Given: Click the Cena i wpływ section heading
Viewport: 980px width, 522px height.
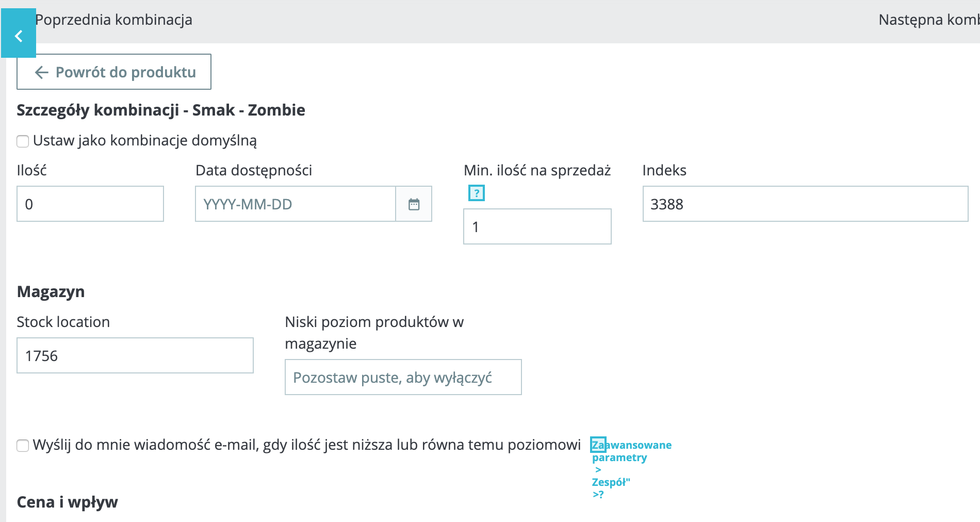Looking at the screenshot, I should (67, 502).
